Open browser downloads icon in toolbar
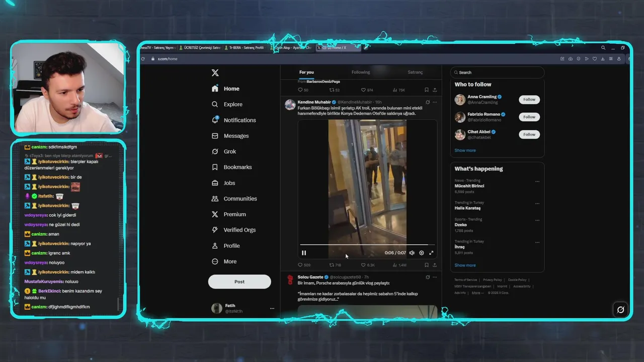Image resolution: width=644 pixels, height=362 pixels. tap(603, 59)
